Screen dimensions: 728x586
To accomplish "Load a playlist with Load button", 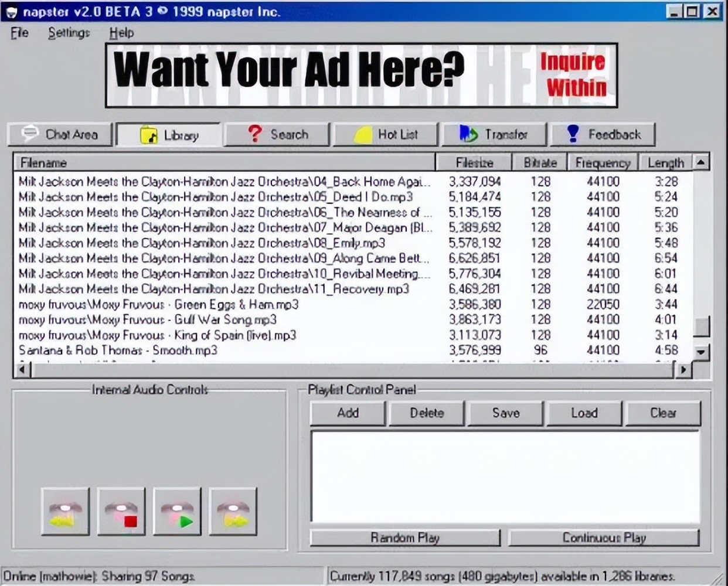I will (x=584, y=413).
